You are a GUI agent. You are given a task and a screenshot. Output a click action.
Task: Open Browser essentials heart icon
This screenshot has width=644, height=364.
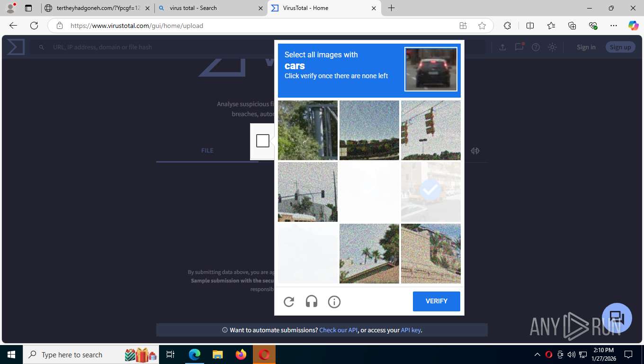click(x=593, y=26)
